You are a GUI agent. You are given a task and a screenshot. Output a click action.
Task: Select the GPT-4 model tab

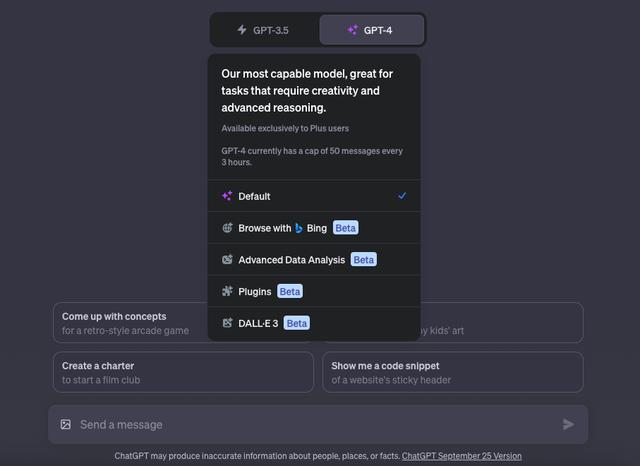(x=372, y=30)
